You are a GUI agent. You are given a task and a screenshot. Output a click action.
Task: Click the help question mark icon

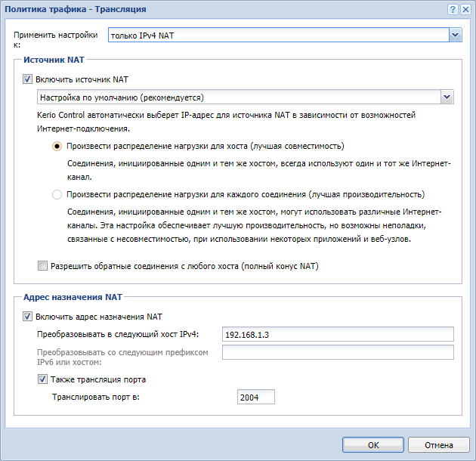453,9
